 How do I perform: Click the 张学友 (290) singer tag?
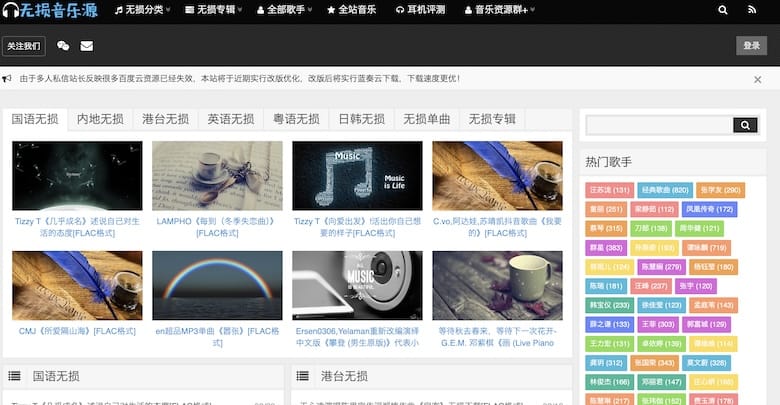coord(720,190)
